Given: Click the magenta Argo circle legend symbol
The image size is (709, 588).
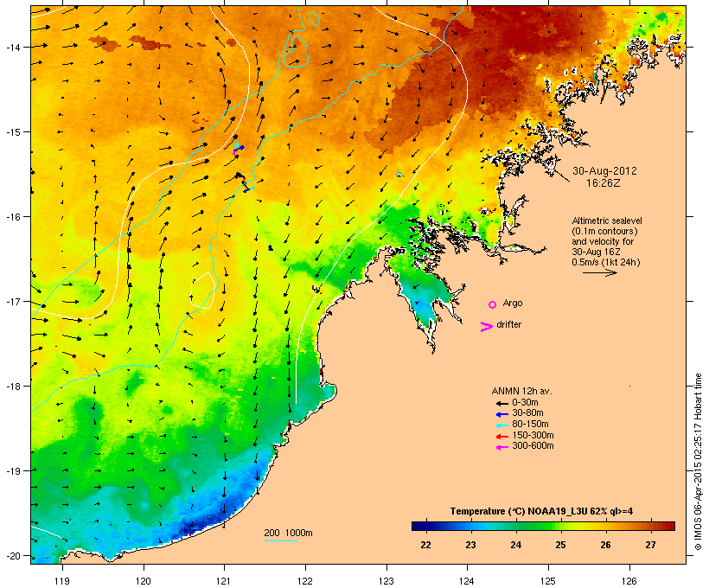Looking at the screenshot, I should point(493,304).
